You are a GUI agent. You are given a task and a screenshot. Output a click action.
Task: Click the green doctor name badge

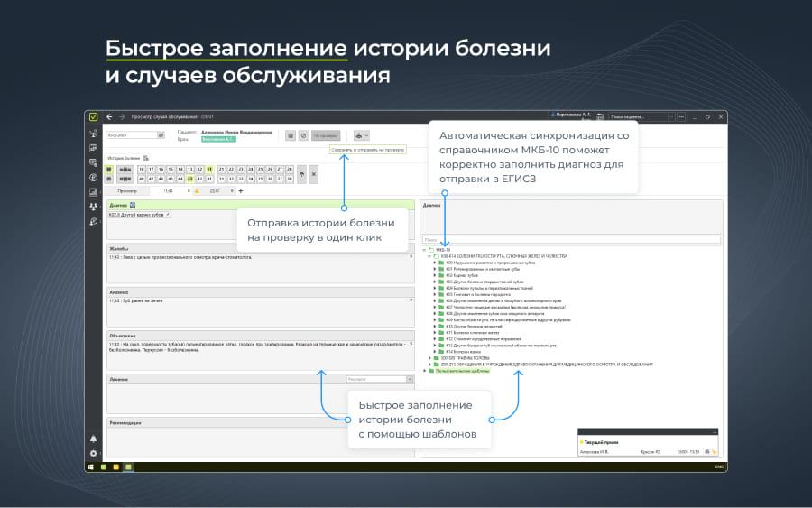coord(218,140)
